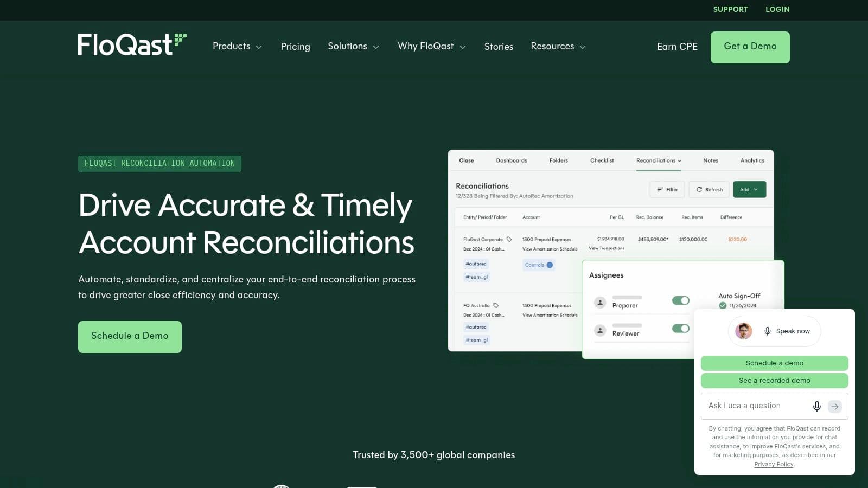
Task: Click the microphone icon beside Speak now
Action: click(767, 331)
